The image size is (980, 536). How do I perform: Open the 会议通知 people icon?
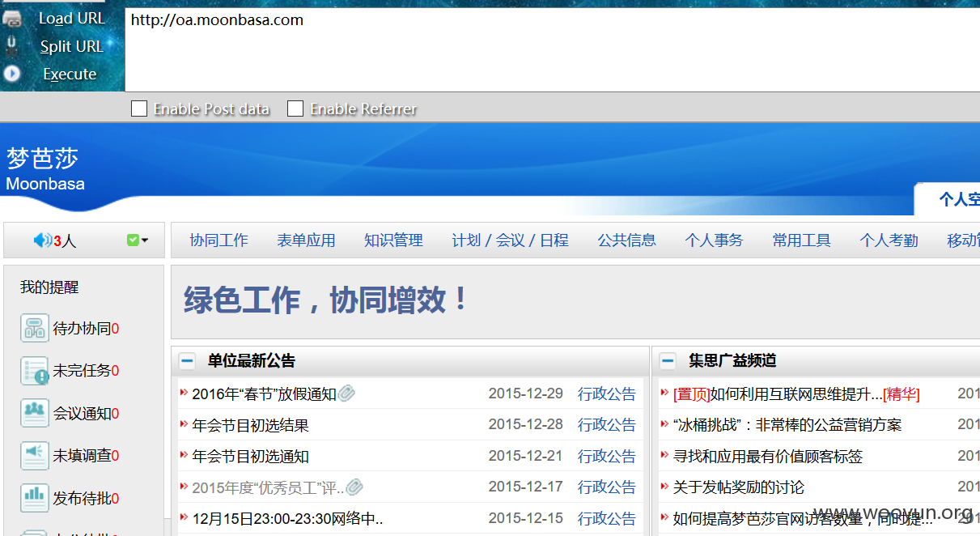(x=35, y=413)
